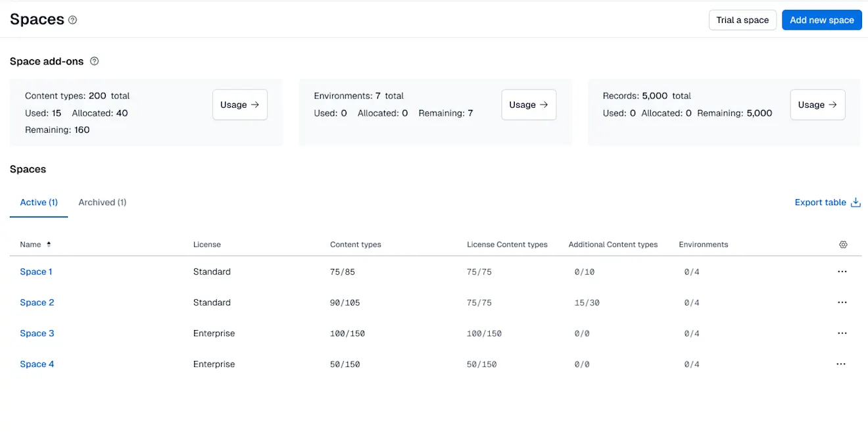
Task: Open Usage for Records add-on
Action: click(817, 105)
